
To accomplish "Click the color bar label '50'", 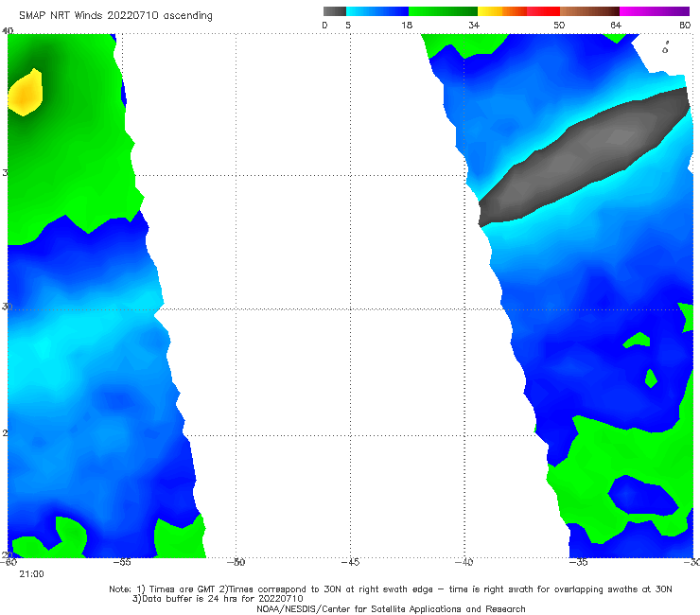I will tap(559, 25).
